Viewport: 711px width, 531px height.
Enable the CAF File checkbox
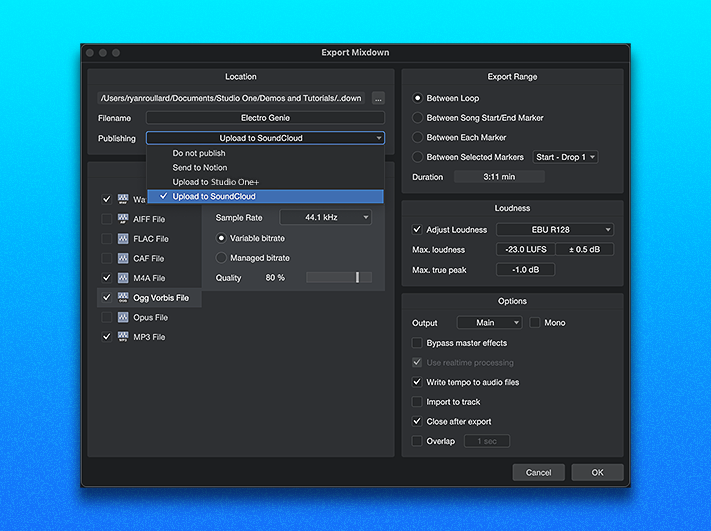pos(107,258)
